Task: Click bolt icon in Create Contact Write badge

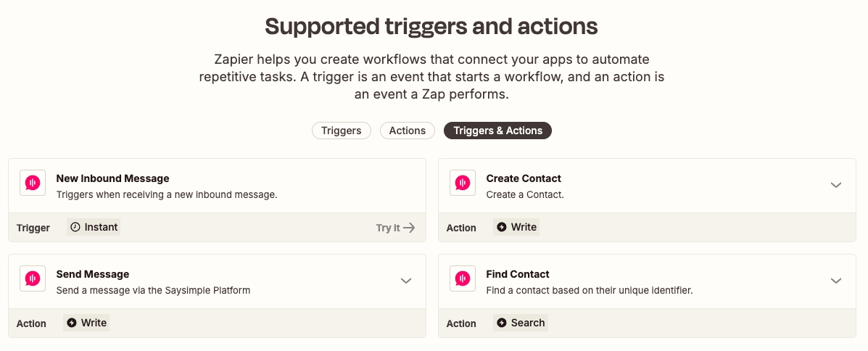Action: coord(502,227)
